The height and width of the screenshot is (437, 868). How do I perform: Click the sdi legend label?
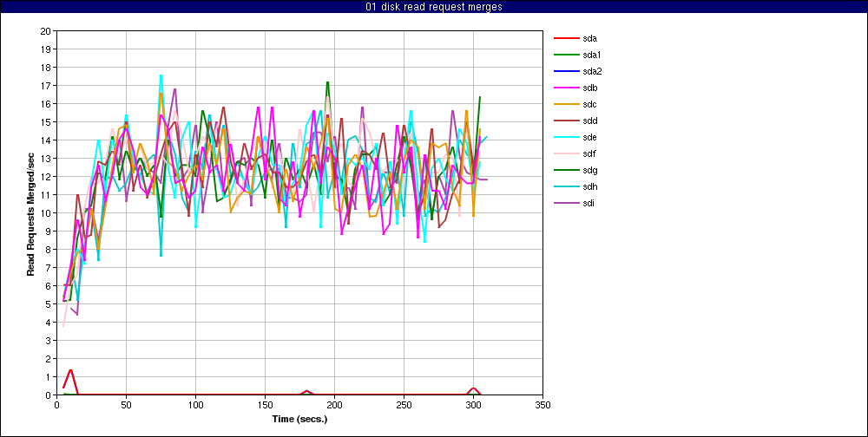589,203
